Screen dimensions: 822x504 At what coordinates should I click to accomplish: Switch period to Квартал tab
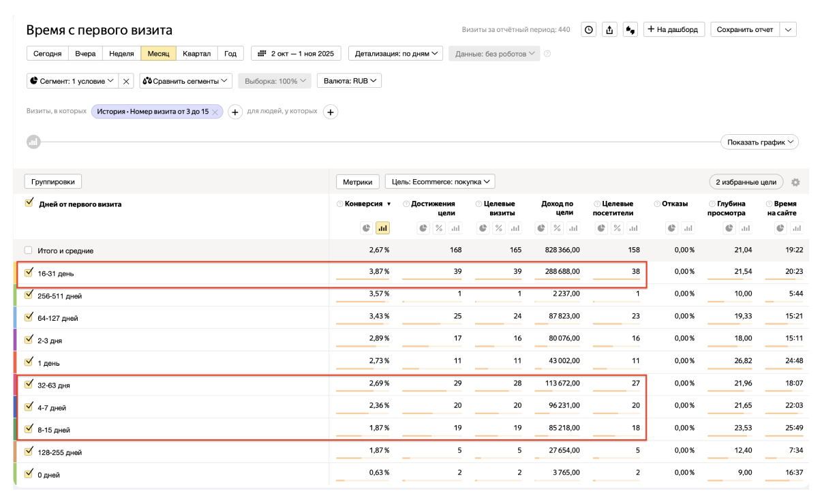[x=196, y=53]
